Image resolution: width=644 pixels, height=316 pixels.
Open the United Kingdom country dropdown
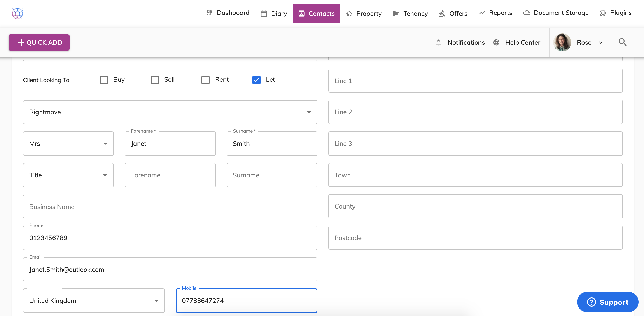[x=94, y=300]
